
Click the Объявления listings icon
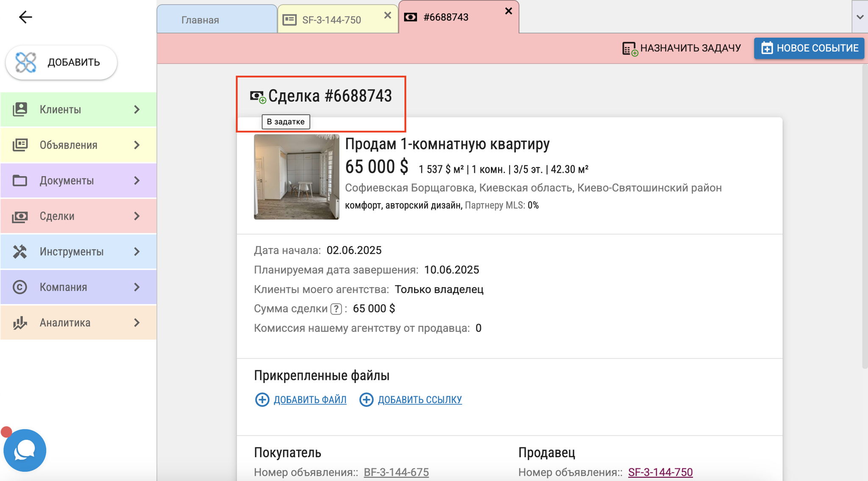(20, 145)
